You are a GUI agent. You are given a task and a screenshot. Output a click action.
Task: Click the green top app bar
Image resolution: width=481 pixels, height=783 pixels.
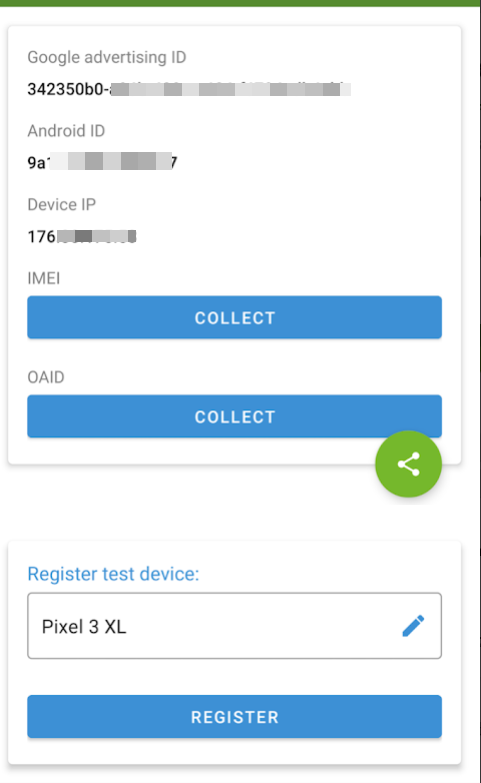coord(240,3)
